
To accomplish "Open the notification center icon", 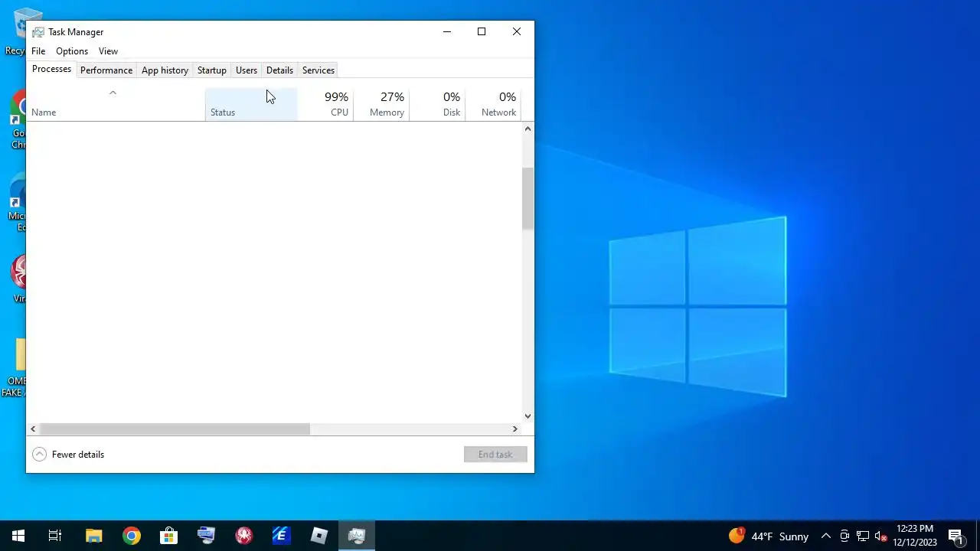I will pos(955,536).
